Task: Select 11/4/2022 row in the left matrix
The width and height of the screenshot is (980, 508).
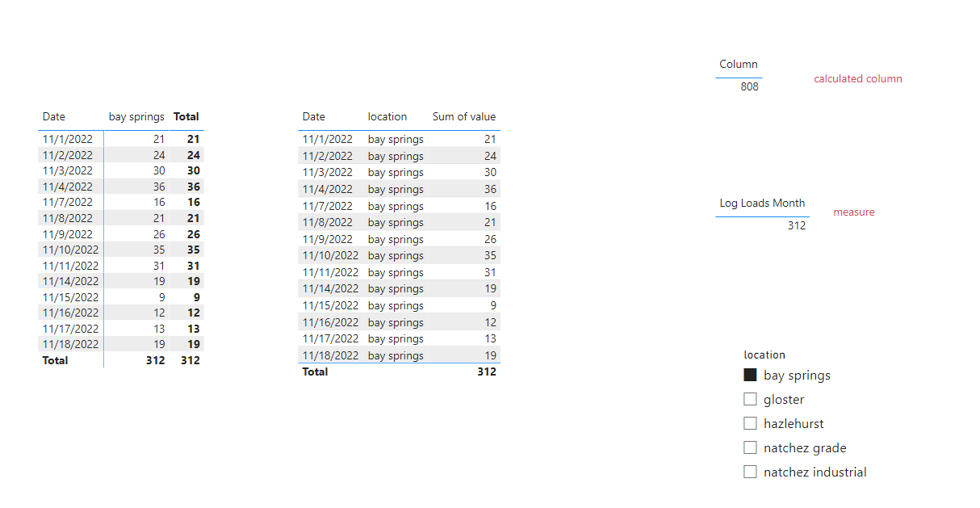Action: (x=68, y=187)
